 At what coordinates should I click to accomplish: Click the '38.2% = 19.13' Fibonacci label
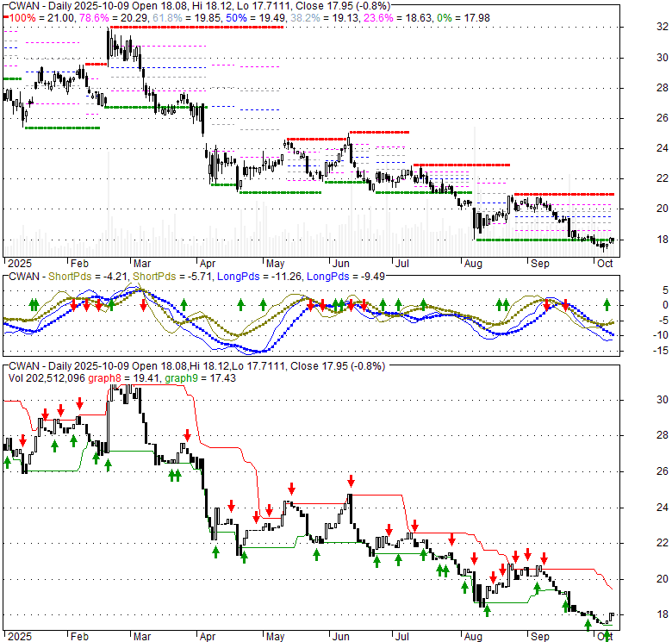pos(325,18)
